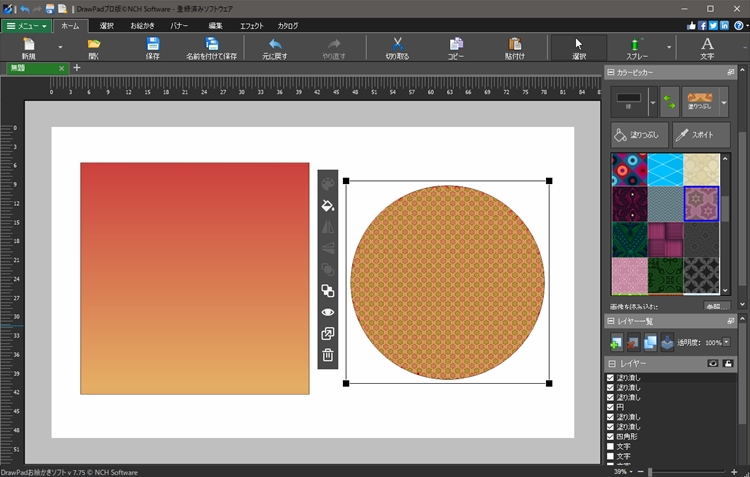Open the green Menu (メニュー) button
The width and height of the screenshot is (750, 477).
(x=25, y=25)
